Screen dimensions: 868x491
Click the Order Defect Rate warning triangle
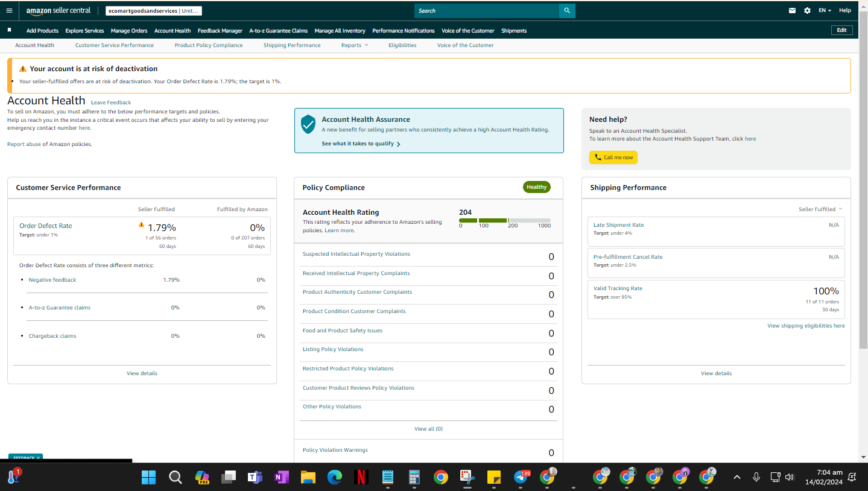click(x=142, y=224)
